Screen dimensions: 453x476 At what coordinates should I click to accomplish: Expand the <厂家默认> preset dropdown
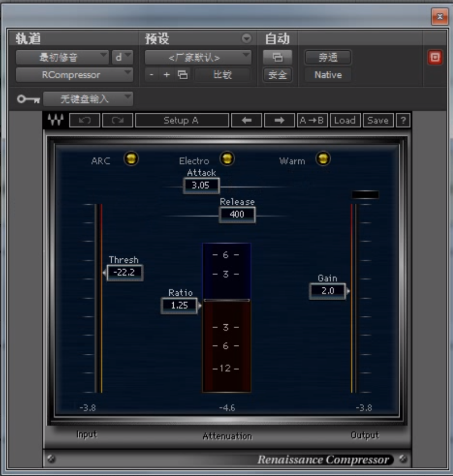point(198,57)
